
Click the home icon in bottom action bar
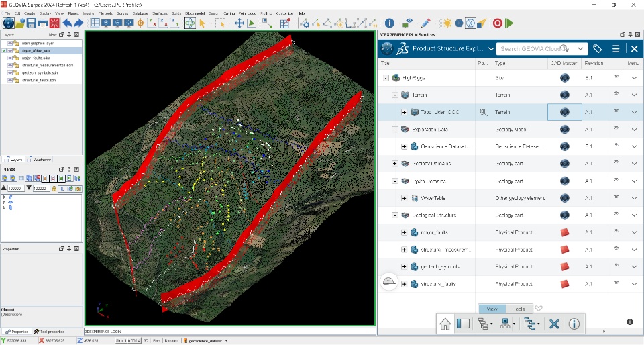[x=445, y=324]
